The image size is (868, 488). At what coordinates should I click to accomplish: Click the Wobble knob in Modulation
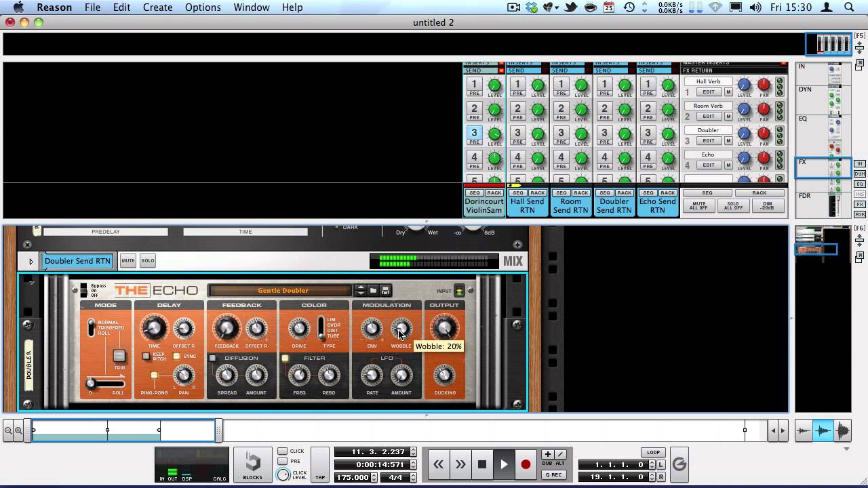pyautogui.click(x=401, y=329)
